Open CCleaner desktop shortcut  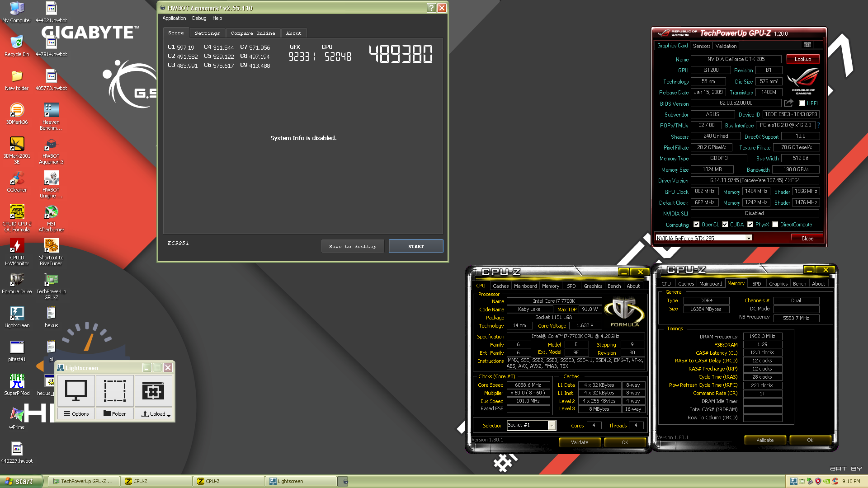tap(17, 182)
